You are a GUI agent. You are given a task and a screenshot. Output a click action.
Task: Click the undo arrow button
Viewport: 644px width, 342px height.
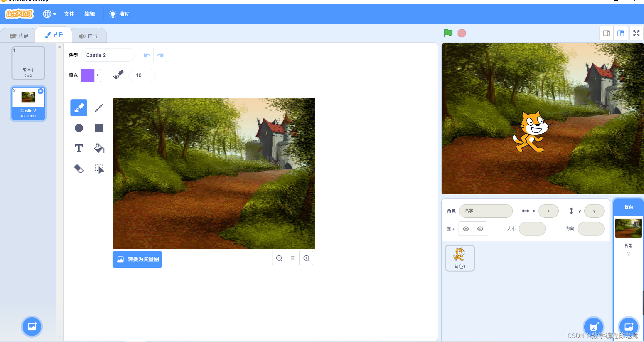point(147,55)
